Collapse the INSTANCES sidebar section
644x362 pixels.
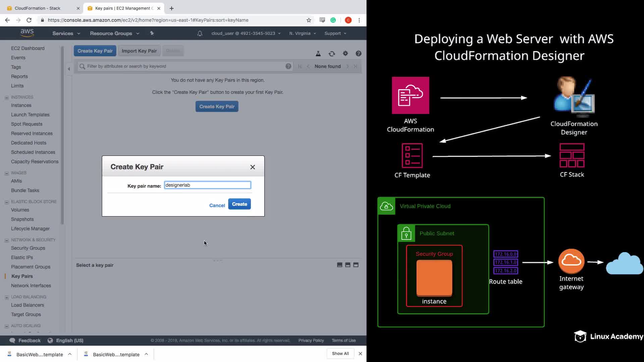point(7,98)
